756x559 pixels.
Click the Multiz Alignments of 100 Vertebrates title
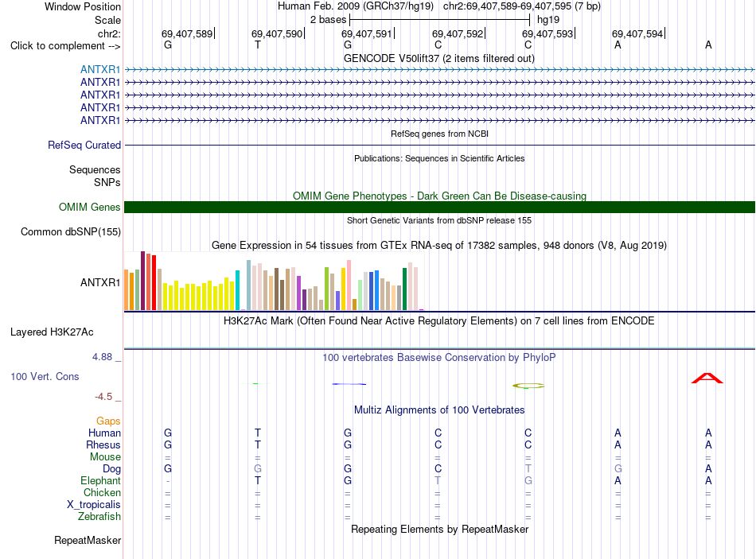pyautogui.click(x=439, y=410)
